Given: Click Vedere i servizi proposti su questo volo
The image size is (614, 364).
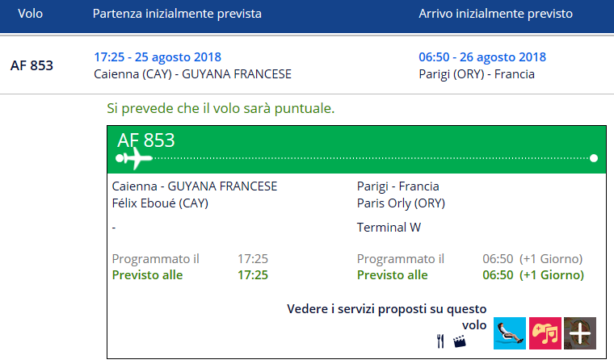Looking at the screenshot, I should pyautogui.click(x=387, y=316).
